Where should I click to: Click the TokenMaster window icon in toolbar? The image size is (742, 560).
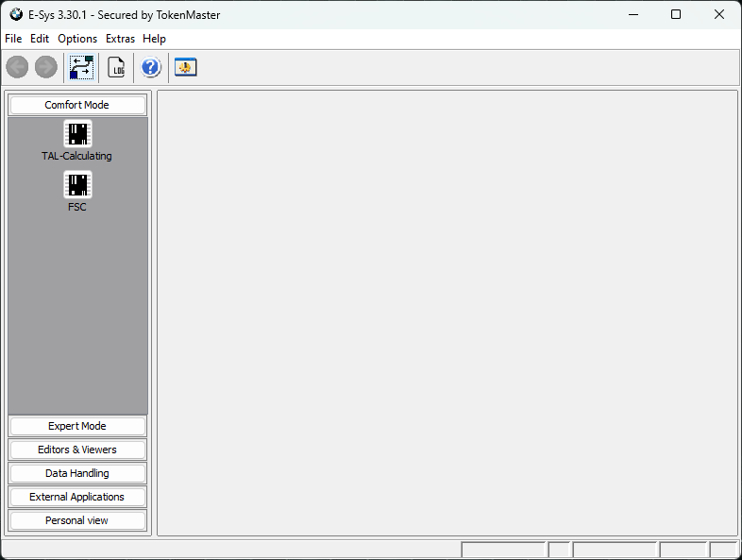pos(185,67)
